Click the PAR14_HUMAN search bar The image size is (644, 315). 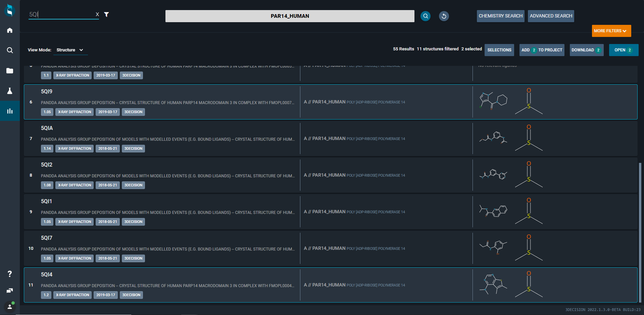coord(290,16)
